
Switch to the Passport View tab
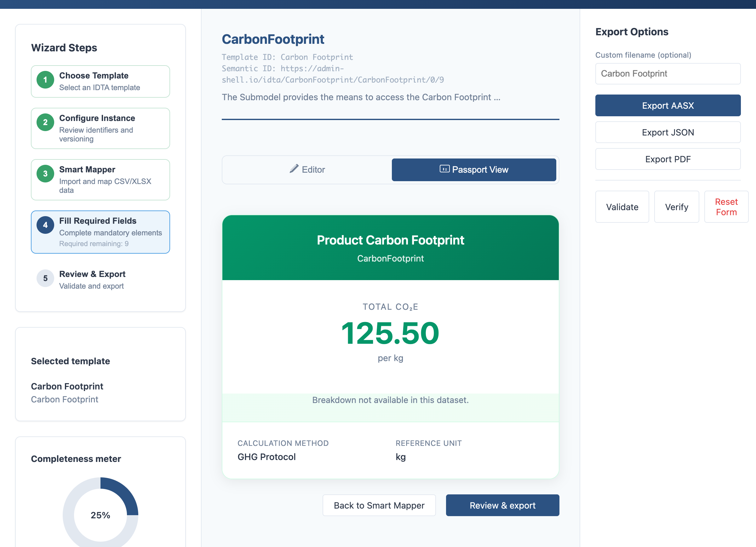pos(474,170)
